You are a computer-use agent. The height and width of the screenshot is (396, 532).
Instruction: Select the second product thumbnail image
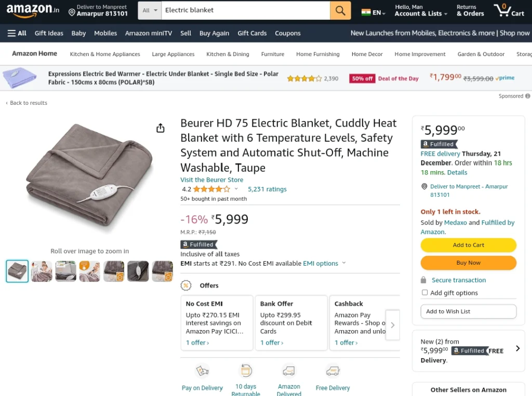pos(42,271)
